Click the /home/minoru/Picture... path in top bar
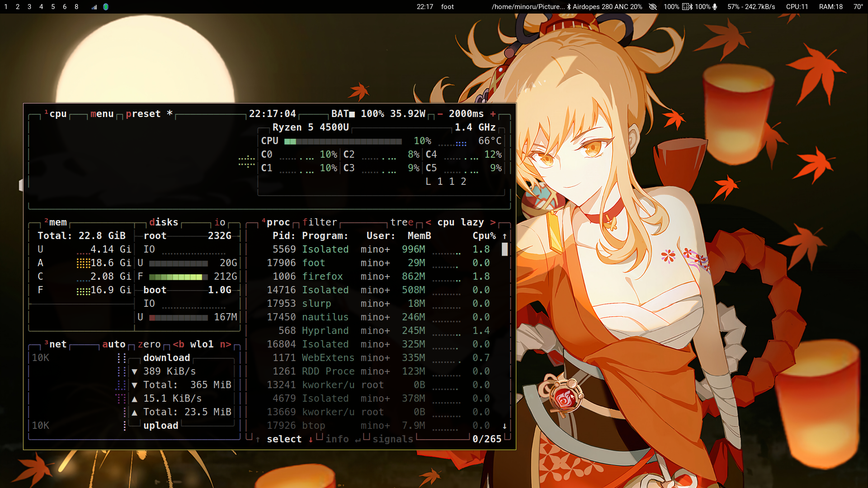Image resolution: width=868 pixels, height=488 pixels. (x=528, y=7)
